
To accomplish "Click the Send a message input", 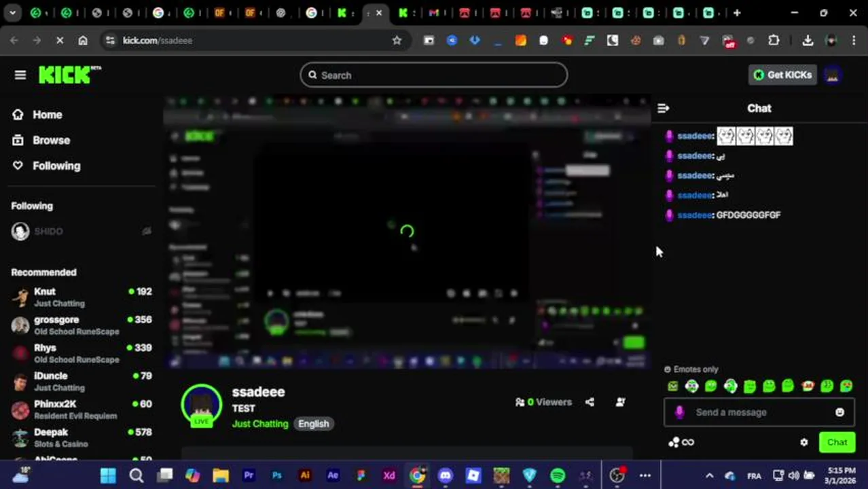I will [x=761, y=412].
